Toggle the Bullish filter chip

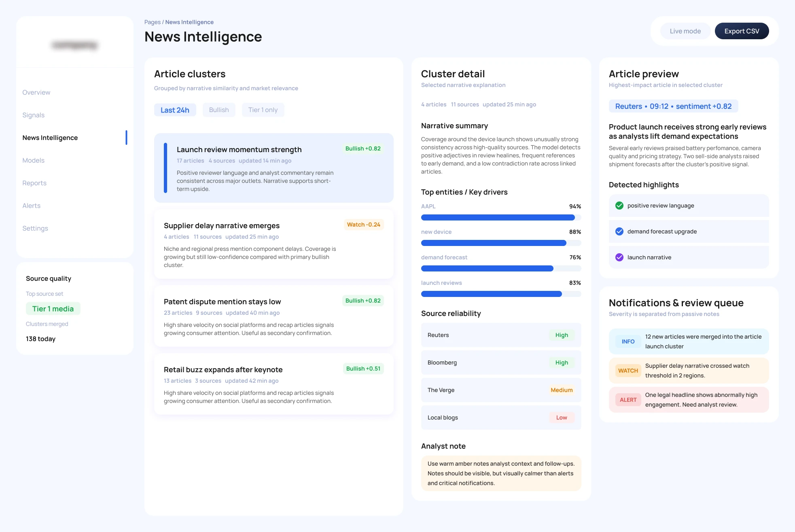pyautogui.click(x=219, y=110)
